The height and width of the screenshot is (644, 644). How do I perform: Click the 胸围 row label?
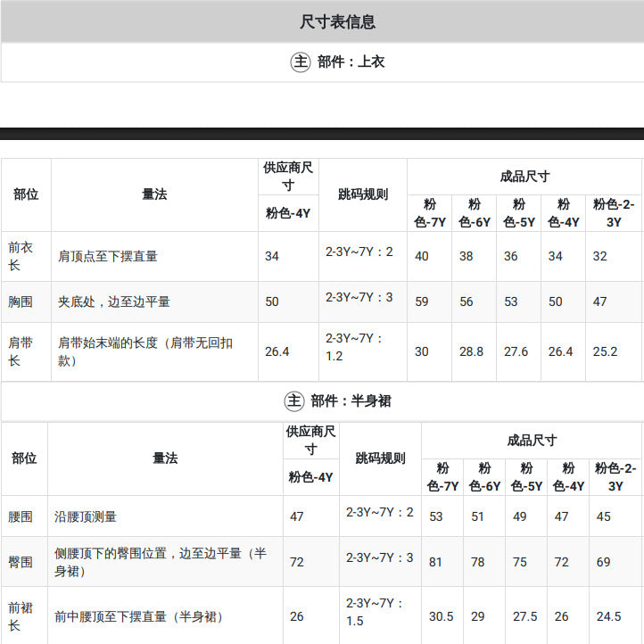[x=21, y=301]
